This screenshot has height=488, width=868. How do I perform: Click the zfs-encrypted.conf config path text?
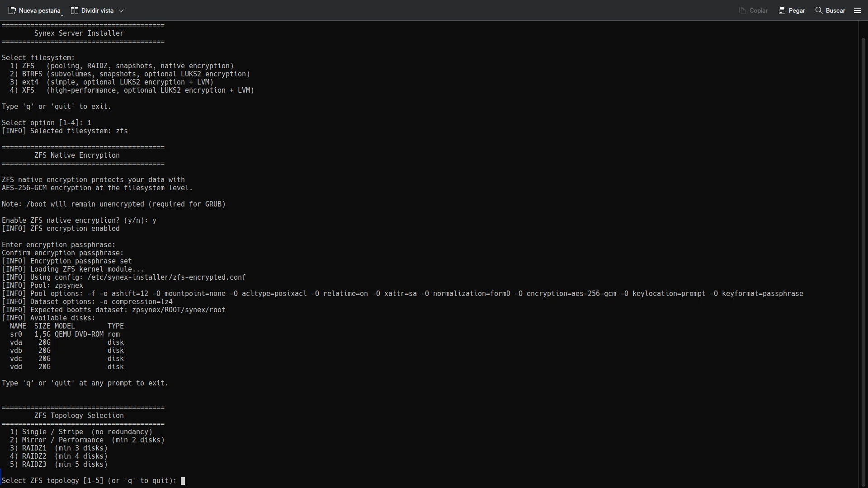166,277
